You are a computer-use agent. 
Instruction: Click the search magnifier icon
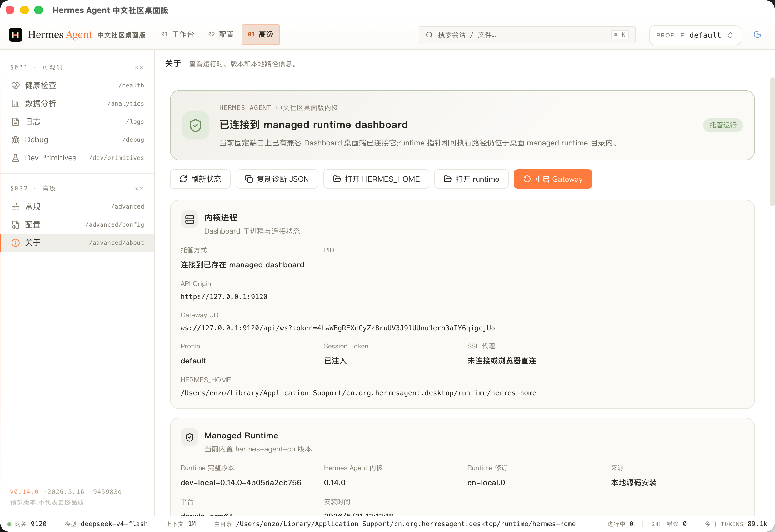click(x=429, y=35)
